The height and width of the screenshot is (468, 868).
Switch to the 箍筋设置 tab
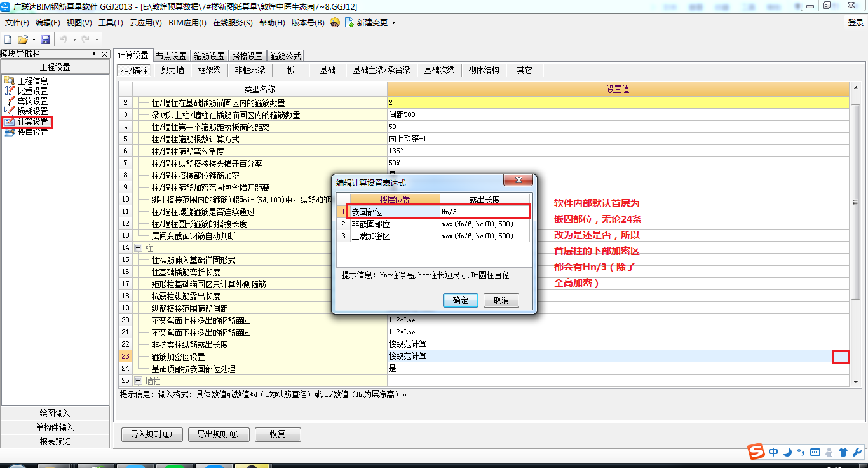210,56
